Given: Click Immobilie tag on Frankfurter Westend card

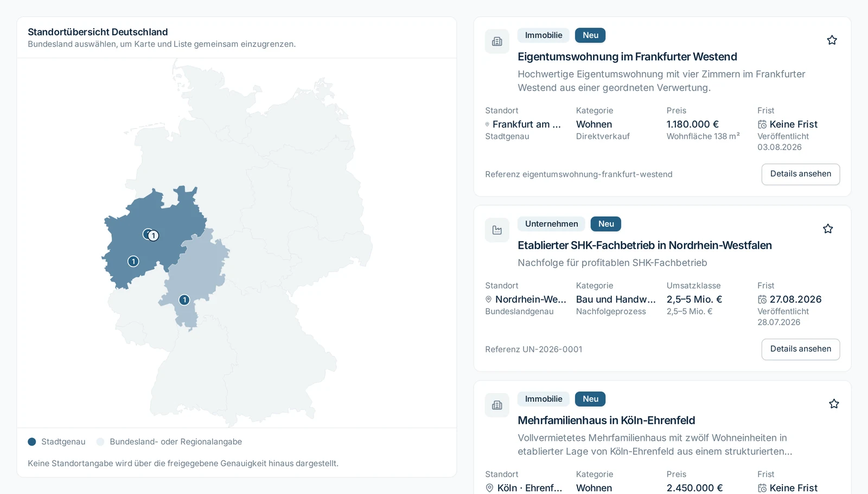Looking at the screenshot, I should [x=544, y=35].
